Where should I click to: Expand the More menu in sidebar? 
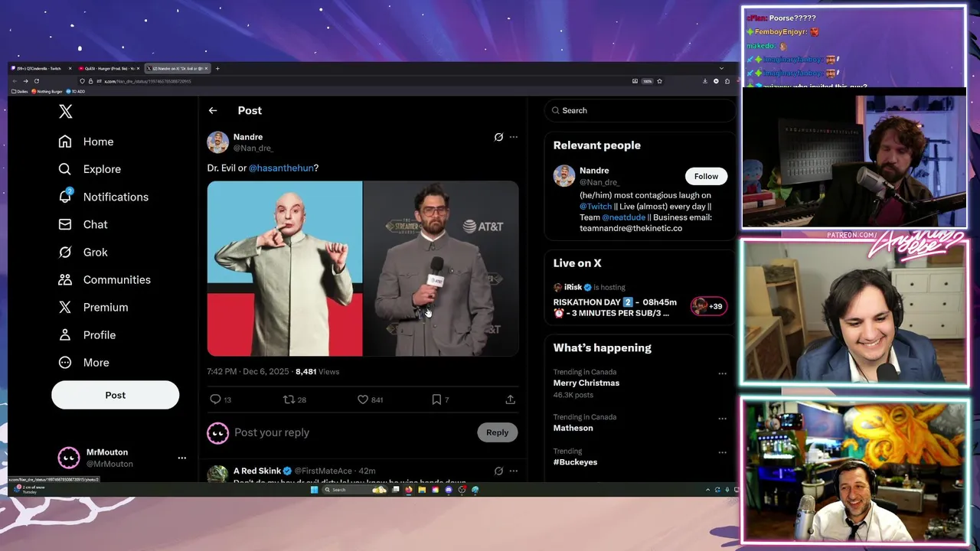click(x=85, y=362)
